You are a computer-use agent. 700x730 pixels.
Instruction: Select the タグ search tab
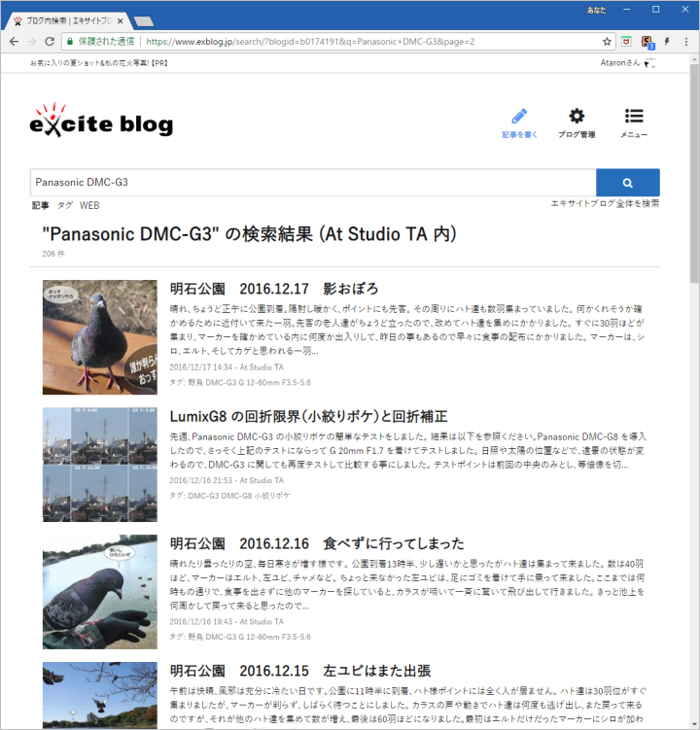tap(65, 205)
